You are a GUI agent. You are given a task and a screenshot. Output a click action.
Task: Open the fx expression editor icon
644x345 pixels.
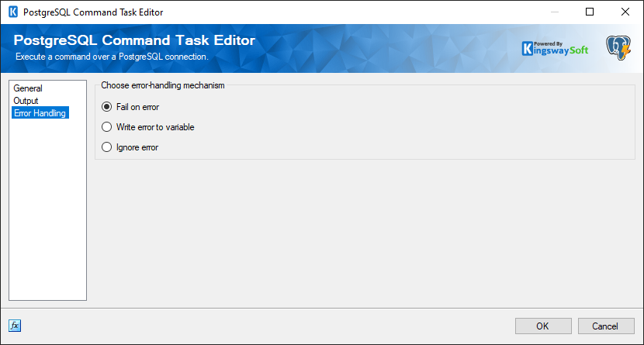click(x=15, y=326)
